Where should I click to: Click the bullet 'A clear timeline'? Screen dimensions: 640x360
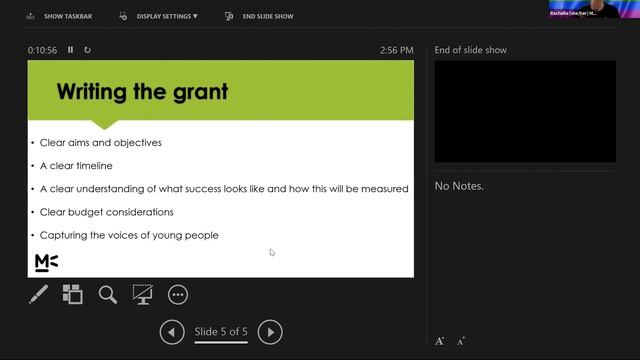[76, 166]
